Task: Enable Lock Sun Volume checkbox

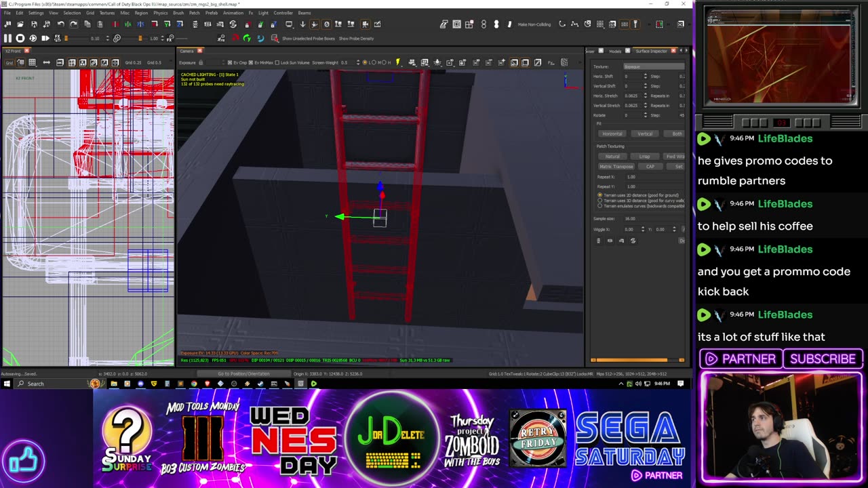Action: (277, 62)
